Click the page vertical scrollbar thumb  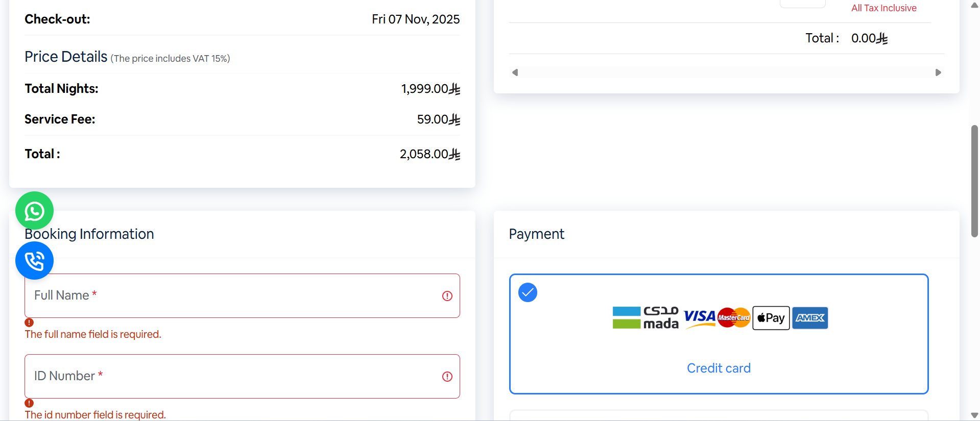pos(974,181)
